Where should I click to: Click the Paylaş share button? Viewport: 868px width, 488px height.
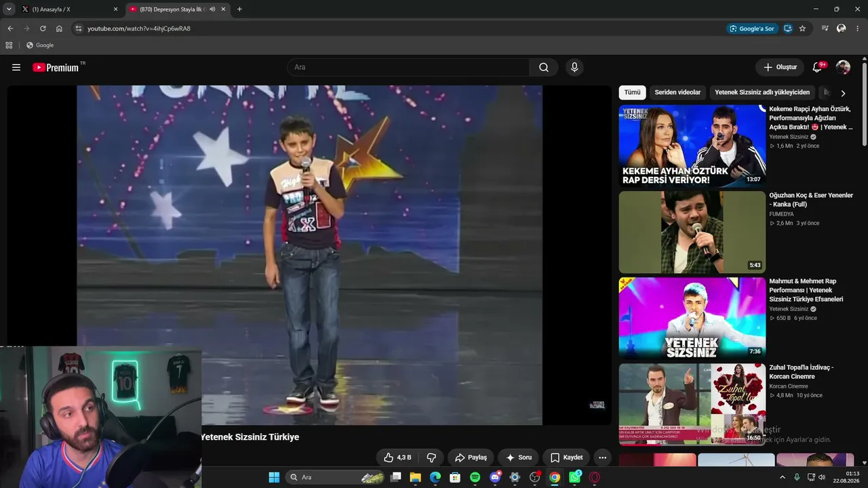click(471, 457)
